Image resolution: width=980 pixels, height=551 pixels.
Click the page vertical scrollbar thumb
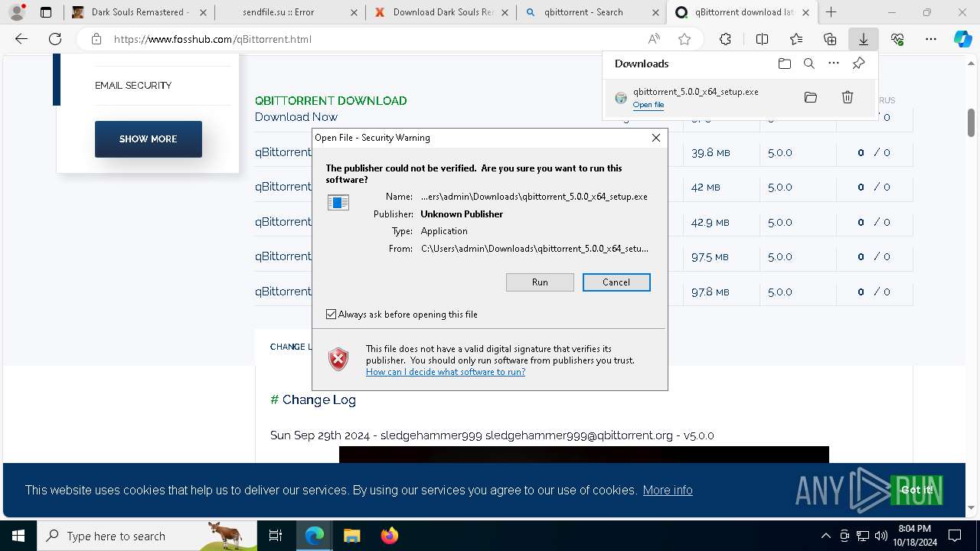[971, 122]
